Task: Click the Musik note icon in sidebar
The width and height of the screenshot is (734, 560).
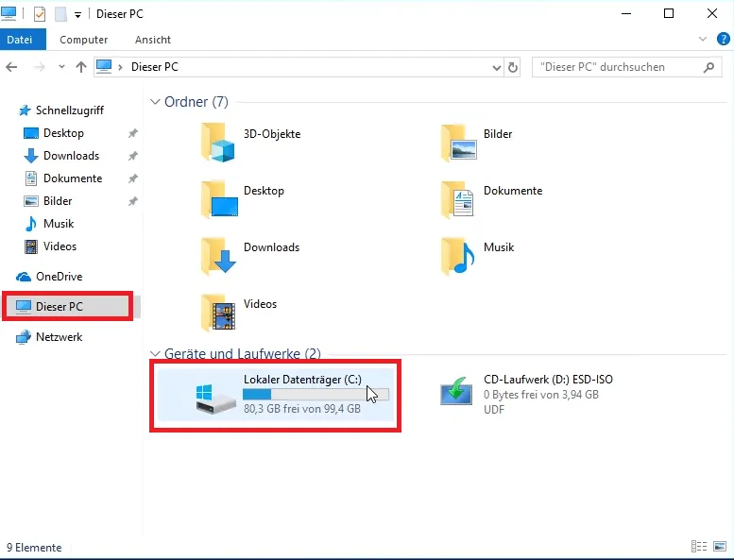Action: [31, 224]
